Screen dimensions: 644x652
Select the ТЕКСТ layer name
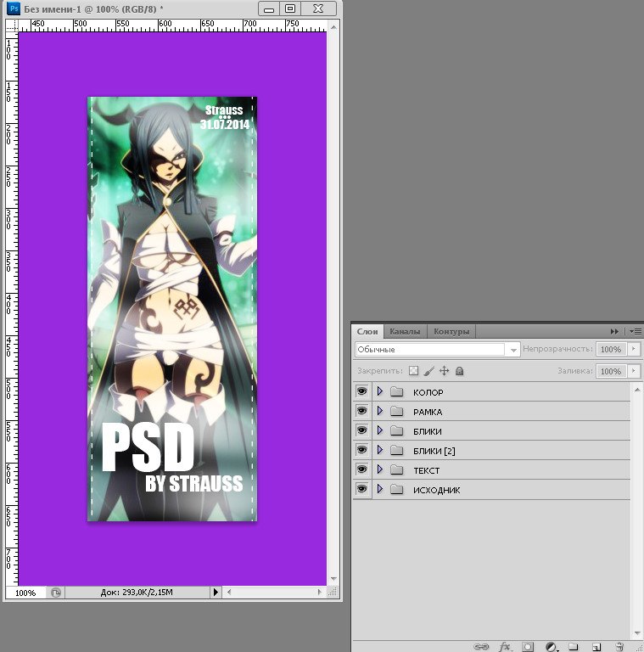point(426,470)
